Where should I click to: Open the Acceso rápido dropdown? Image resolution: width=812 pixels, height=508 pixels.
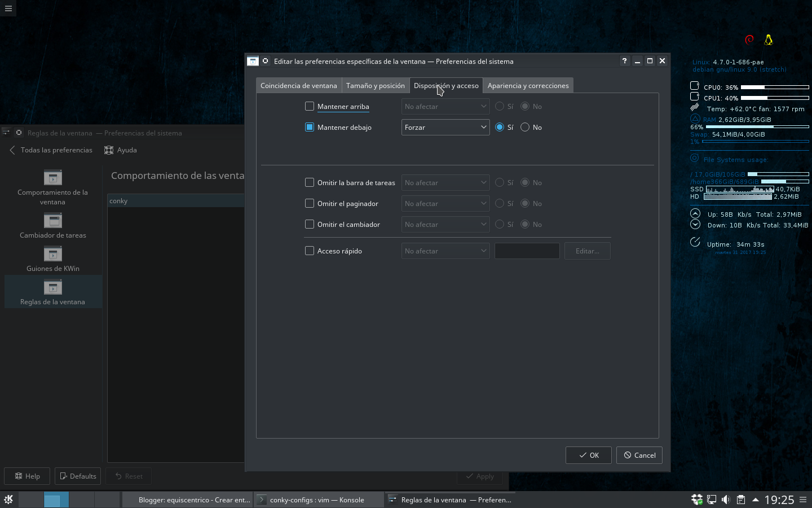[x=445, y=251]
